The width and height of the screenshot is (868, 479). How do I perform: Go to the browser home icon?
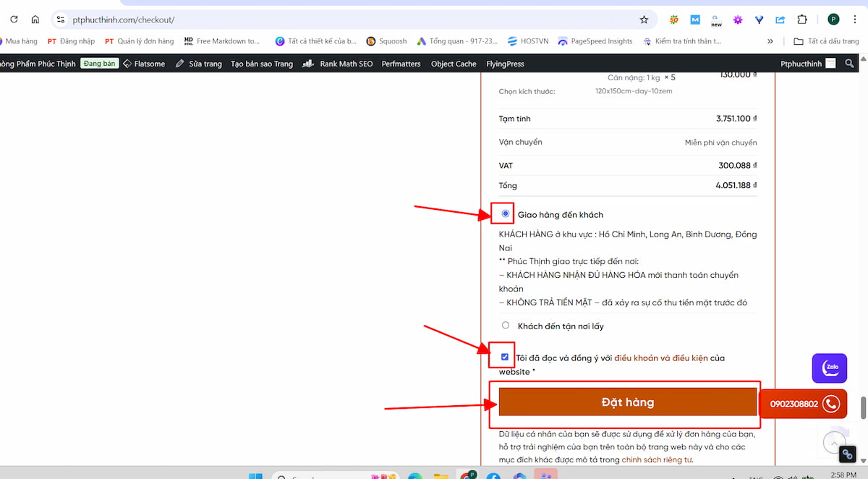(x=35, y=20)
